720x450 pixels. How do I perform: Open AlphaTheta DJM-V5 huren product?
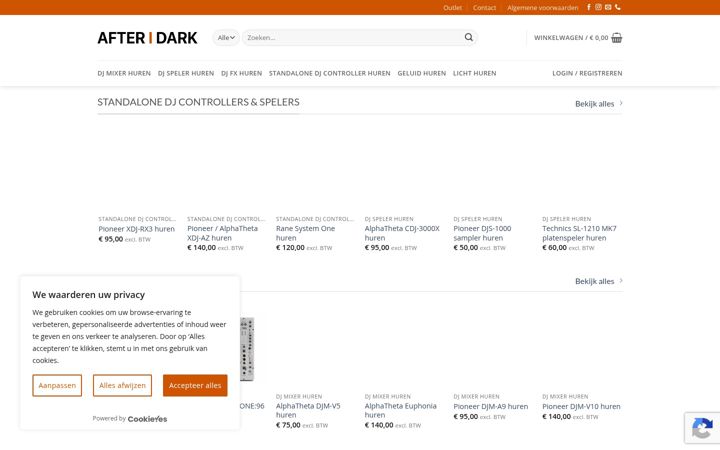[308, 410]
